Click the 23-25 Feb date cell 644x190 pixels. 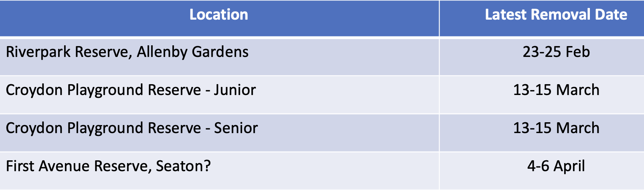[542, 56]
